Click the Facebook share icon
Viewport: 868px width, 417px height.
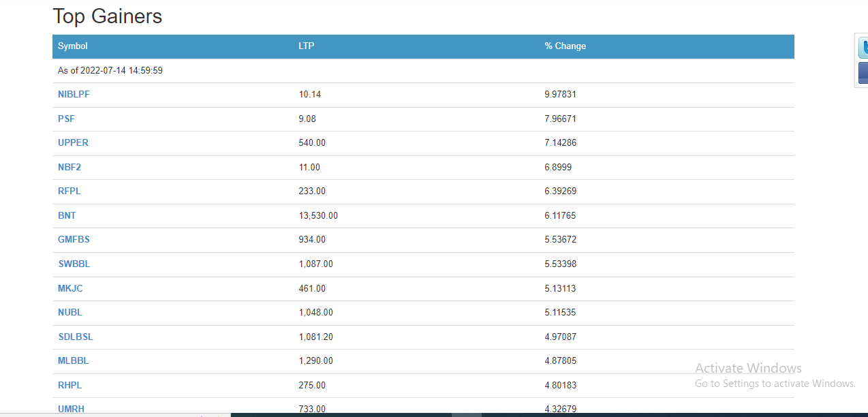(863, 72)
